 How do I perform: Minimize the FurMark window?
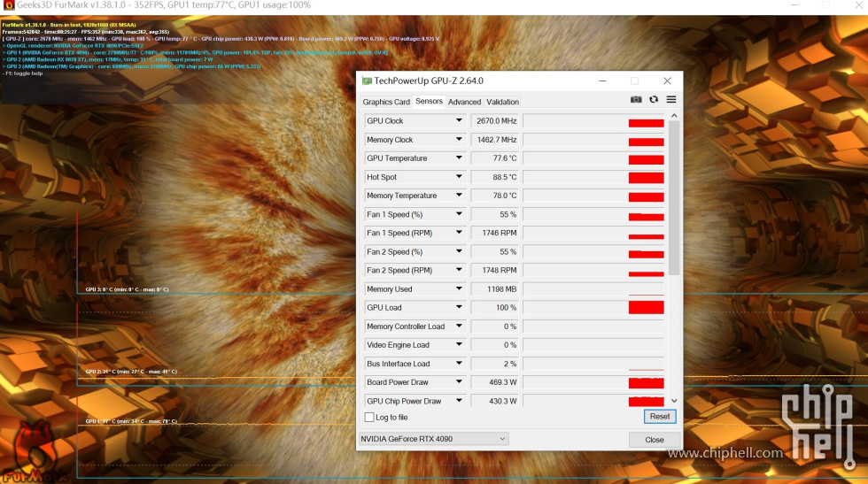coord(794,5)
